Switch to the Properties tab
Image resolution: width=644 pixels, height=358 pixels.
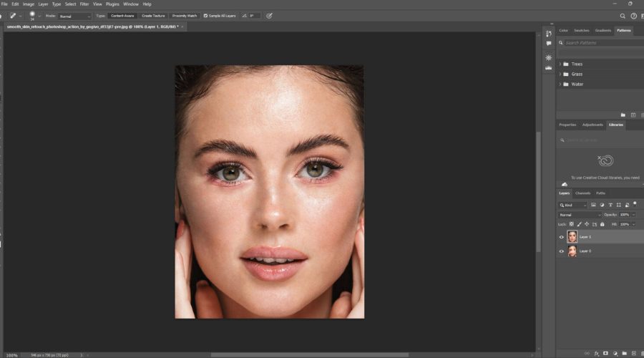567,125
